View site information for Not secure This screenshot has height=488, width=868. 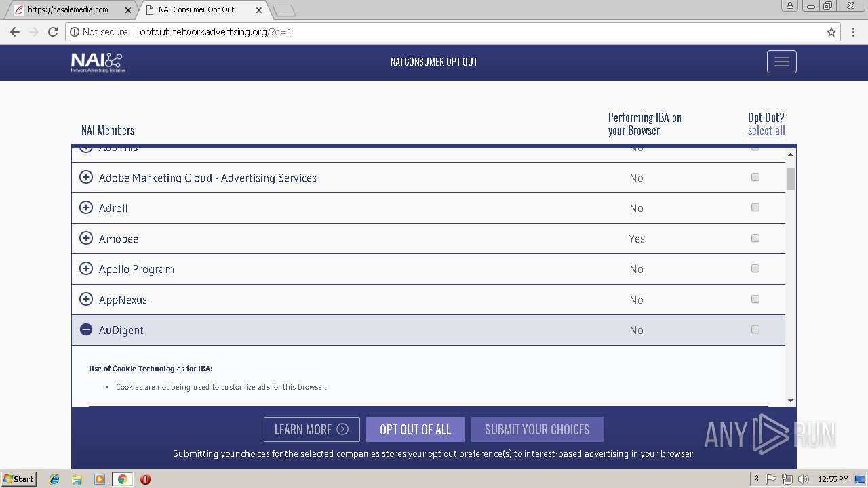click(x=98, y=32)
